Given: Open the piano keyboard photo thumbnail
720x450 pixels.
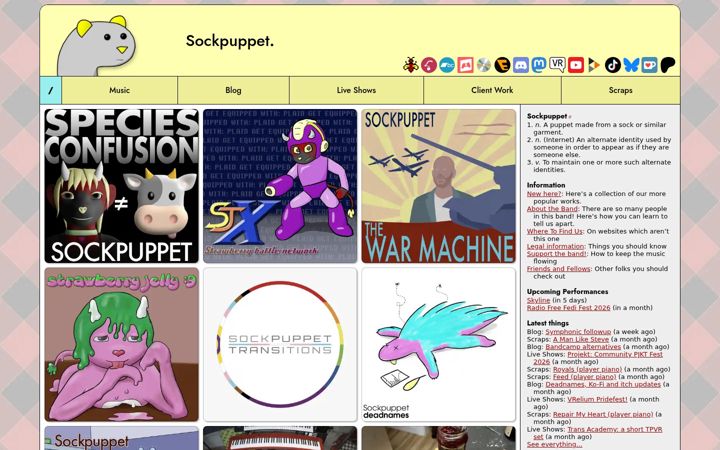Looking at the screenshot, I should (280, 438).
